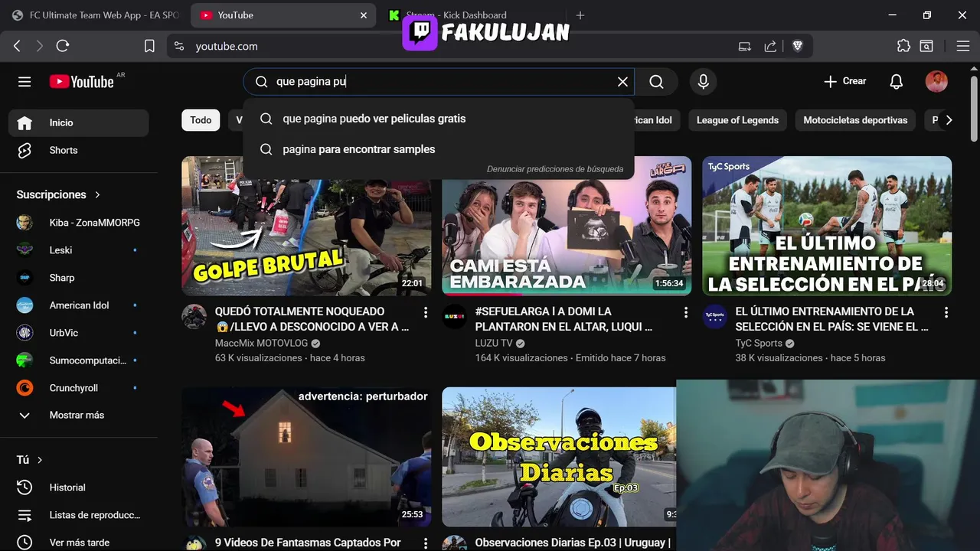Open the Observaciones Diarias thumbnail
The width and height of the screenshot is (980, 551).
pyautogui.click(x=559, y=456)
